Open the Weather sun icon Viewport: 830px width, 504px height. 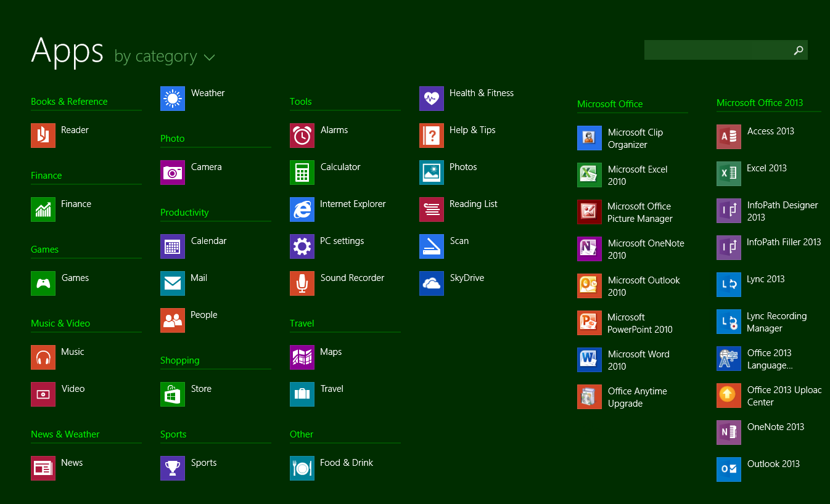pos(173,99)
